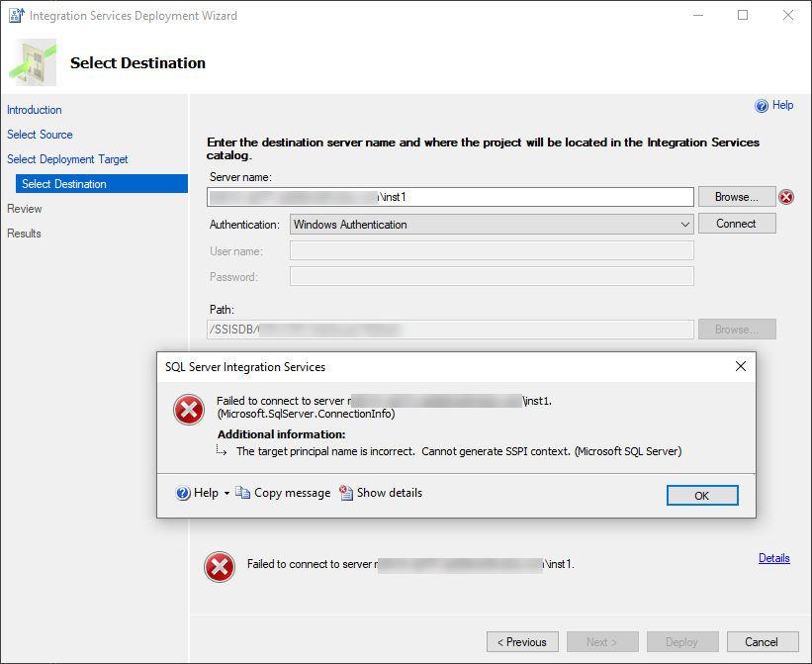Click Browse next to Server name

coord(737,197)
